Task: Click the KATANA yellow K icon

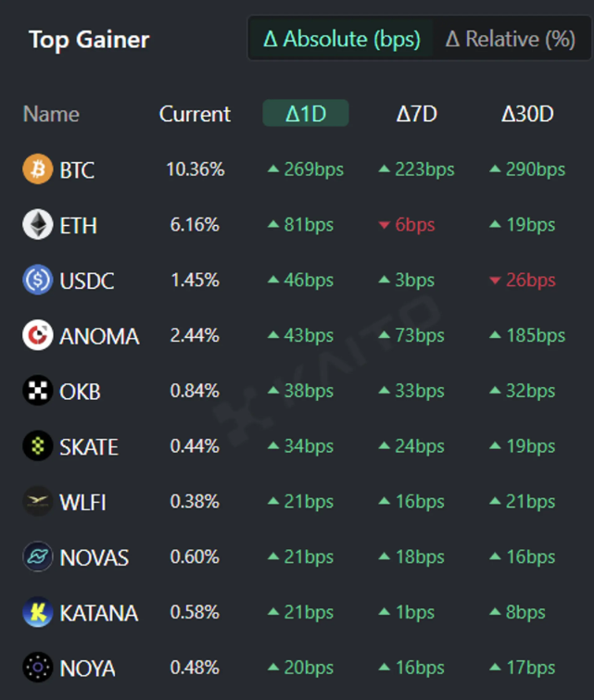Action: (38, 612)
